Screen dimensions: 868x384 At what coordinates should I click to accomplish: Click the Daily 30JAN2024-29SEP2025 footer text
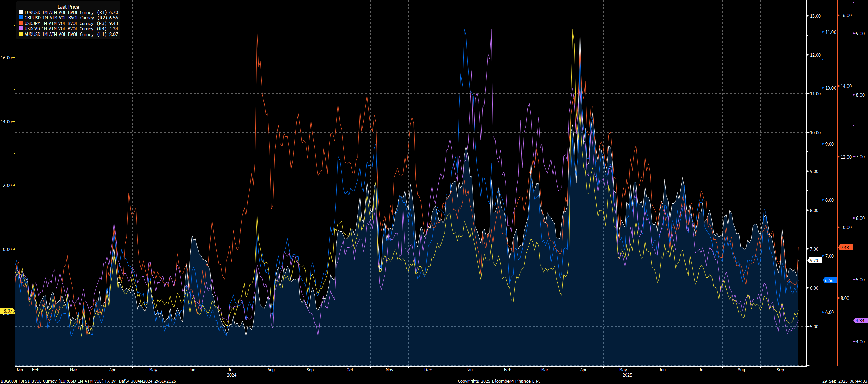coord(147,381)
